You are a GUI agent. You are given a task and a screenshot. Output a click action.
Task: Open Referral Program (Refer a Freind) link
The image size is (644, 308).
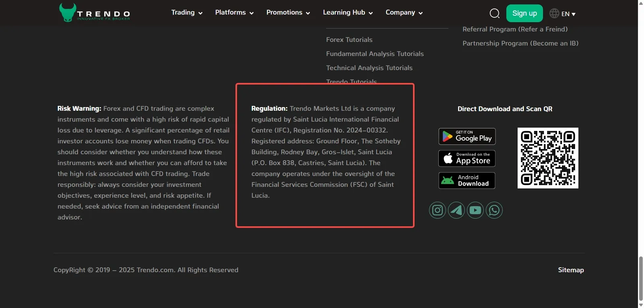click(515, 29)
